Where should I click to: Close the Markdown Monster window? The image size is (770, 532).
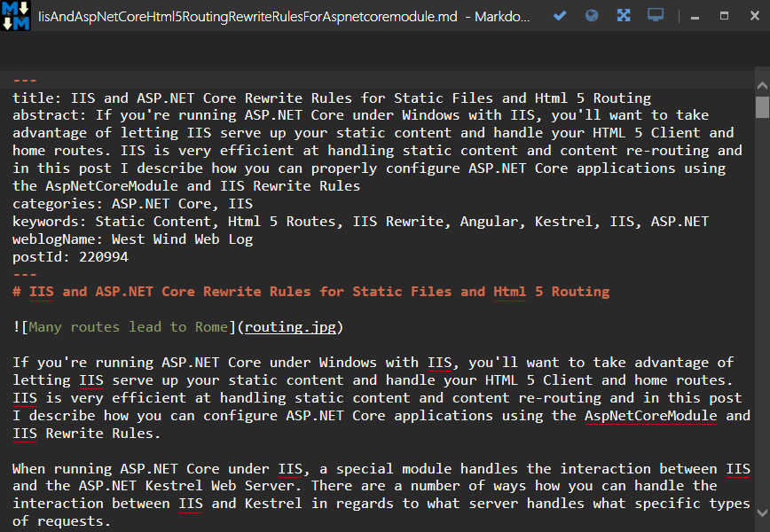[755, 16]
